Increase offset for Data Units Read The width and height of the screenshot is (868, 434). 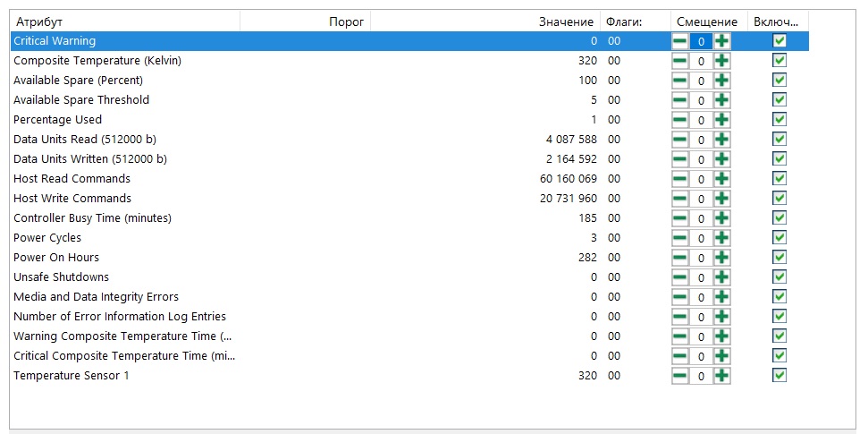pyautogui.click(x=721, y=140)
